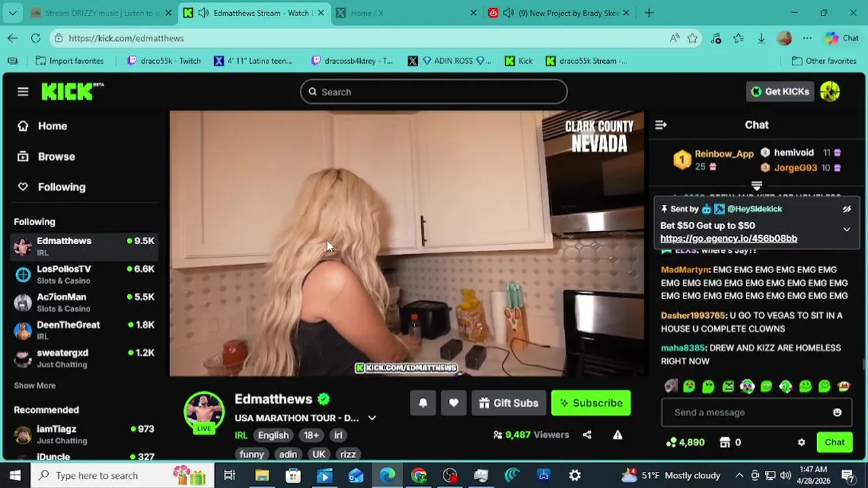This screenshot has height=488, width=868.
Task: Open iamTiagz recommended channel
Action: [x=85, y=434]
